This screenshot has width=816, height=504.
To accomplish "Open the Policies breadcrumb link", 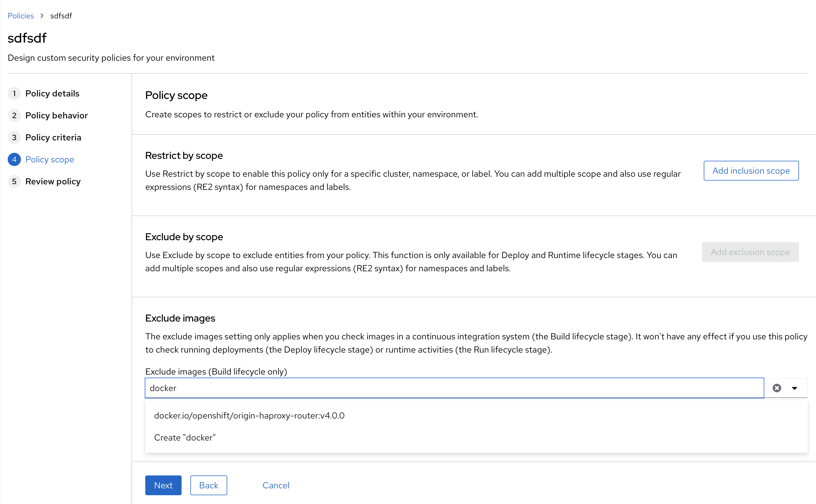I will pos(21,15).
